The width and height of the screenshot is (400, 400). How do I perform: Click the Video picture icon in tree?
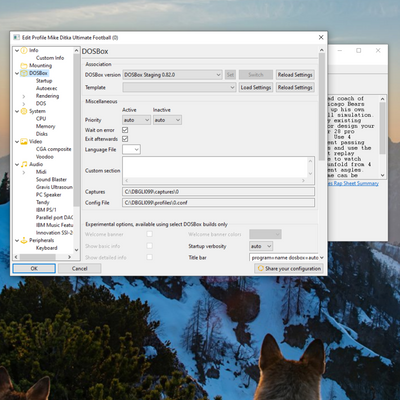24,142
